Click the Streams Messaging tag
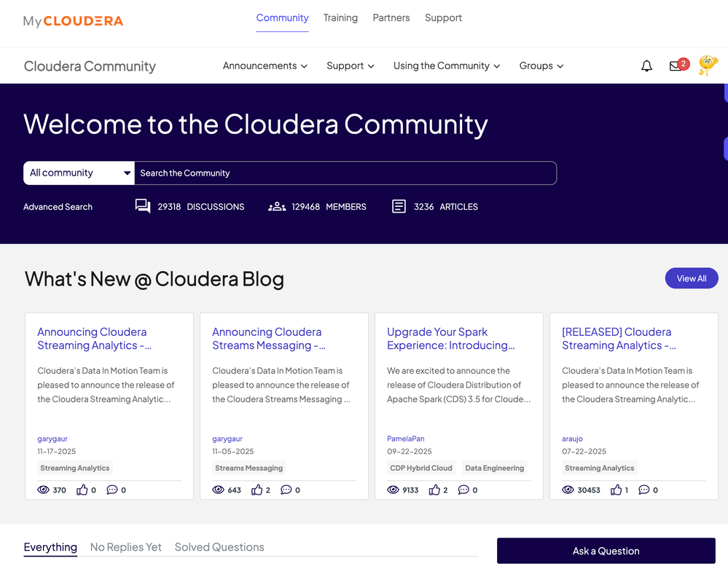The width and height of the screenshot is (728, 569). click(248, 468)
